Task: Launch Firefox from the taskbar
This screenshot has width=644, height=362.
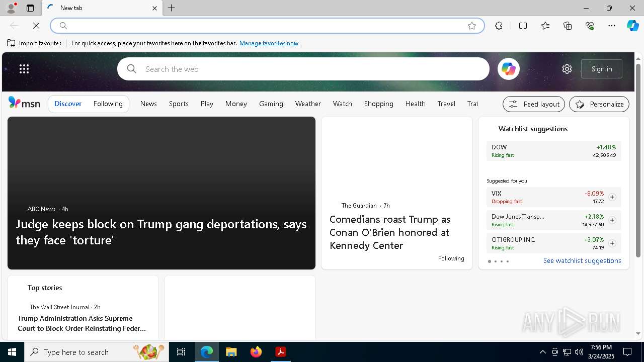Action: pos(256,352)
